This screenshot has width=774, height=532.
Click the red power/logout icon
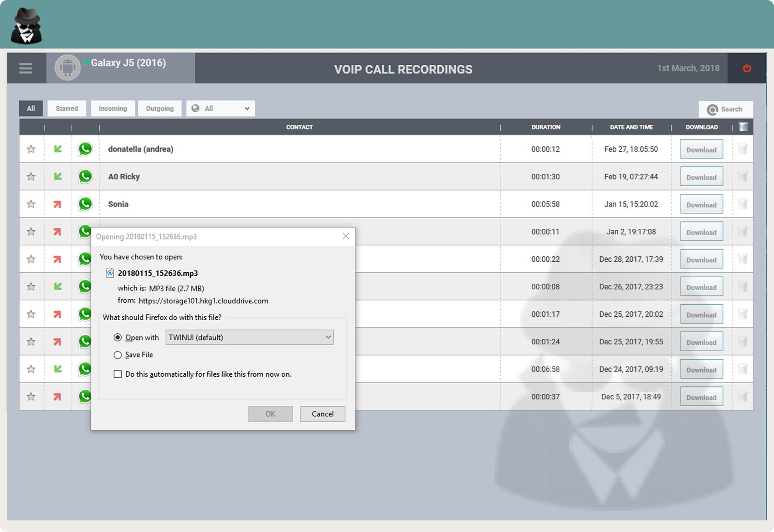pyautogui.click(x=746, y=68)
